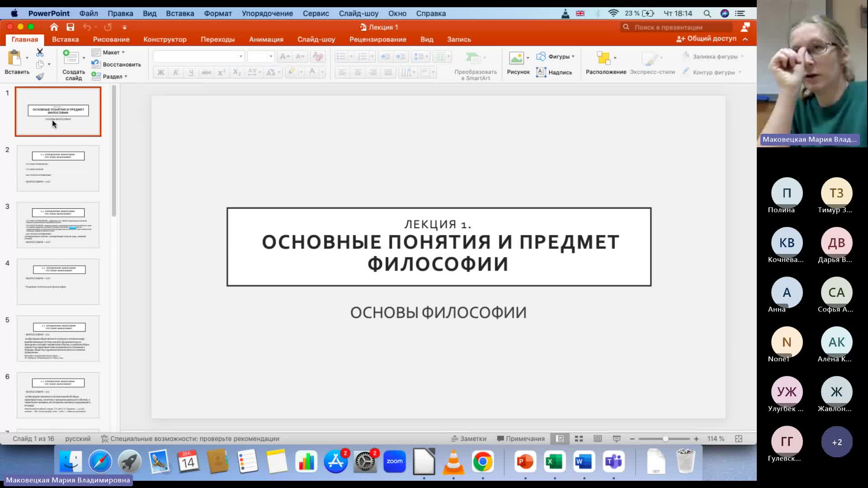Toggle align text left
Screen dimensions: 868x488
point(343,72)
